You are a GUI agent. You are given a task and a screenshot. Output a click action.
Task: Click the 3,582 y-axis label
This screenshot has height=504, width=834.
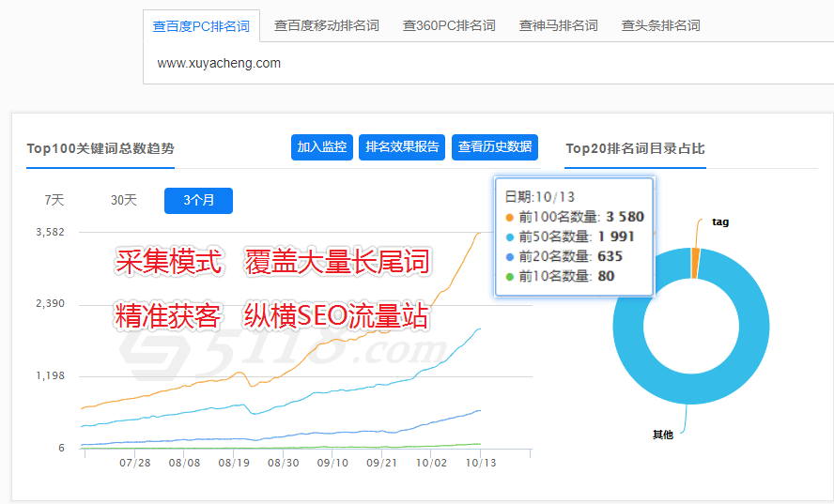click(50, 233)
